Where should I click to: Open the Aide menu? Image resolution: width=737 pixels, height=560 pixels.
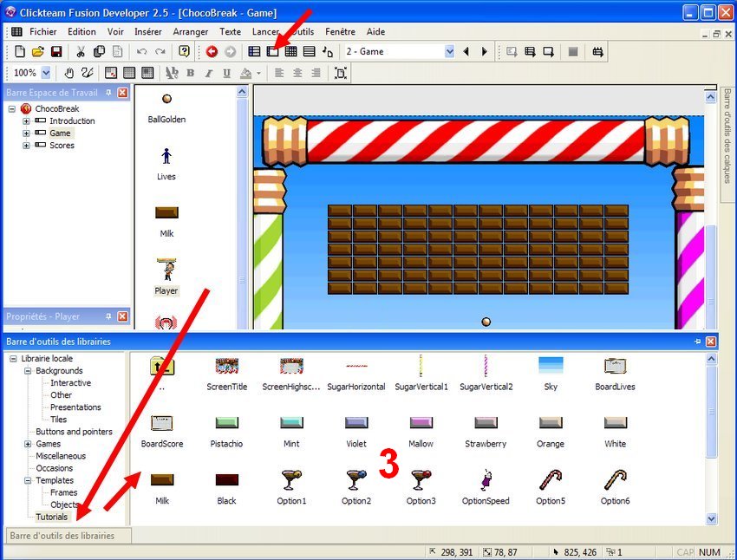point(375,31)
